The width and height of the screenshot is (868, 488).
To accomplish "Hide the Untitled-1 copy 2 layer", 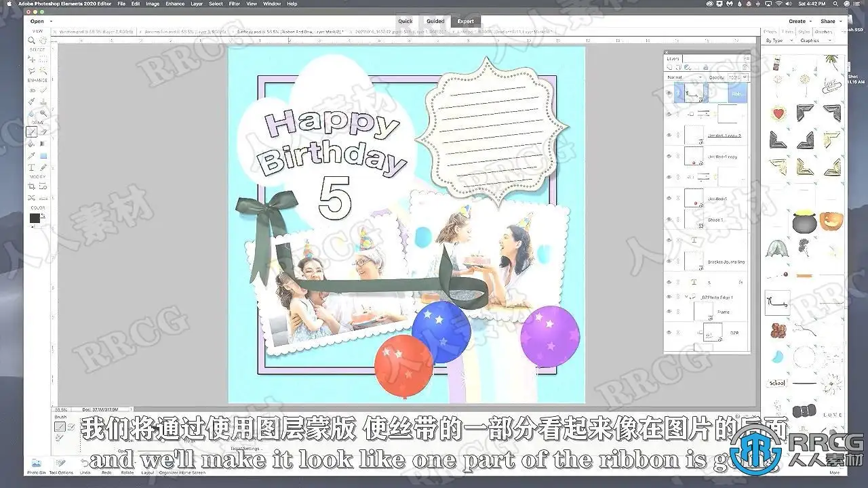I will [669, 136].
